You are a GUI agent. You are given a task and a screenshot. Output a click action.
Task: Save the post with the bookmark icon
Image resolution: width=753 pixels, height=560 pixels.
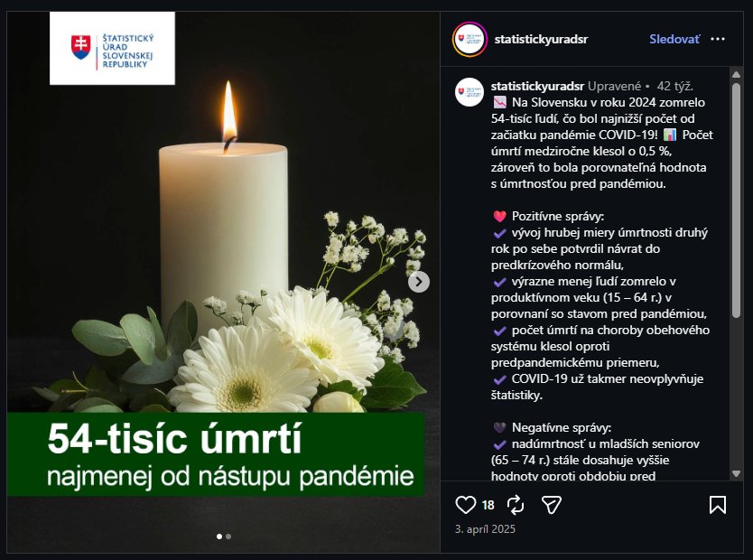(x=718, y=505)
